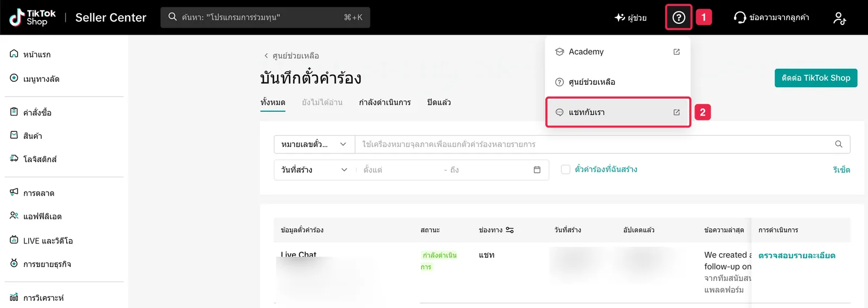Click back arrow beside ศูนย์ช่วยเหลือ breadcrumb
The width and height of the screenshot is (868, 308).
266,55
